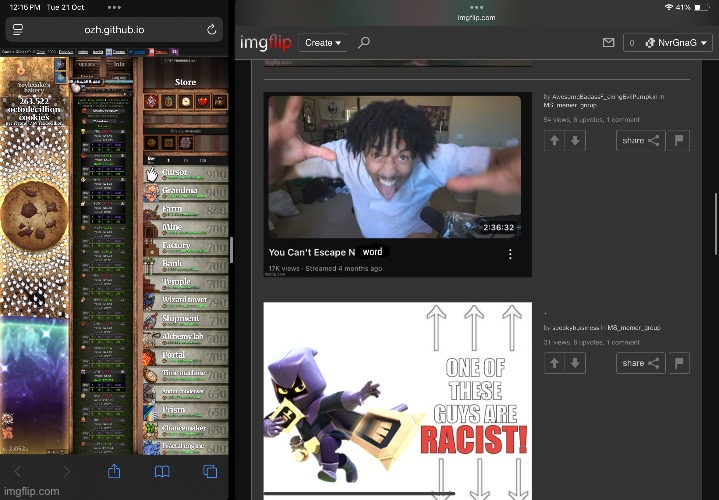Expand the Create dropdown
The height and width of the screenshot is (500, 719).
[322, 43]
